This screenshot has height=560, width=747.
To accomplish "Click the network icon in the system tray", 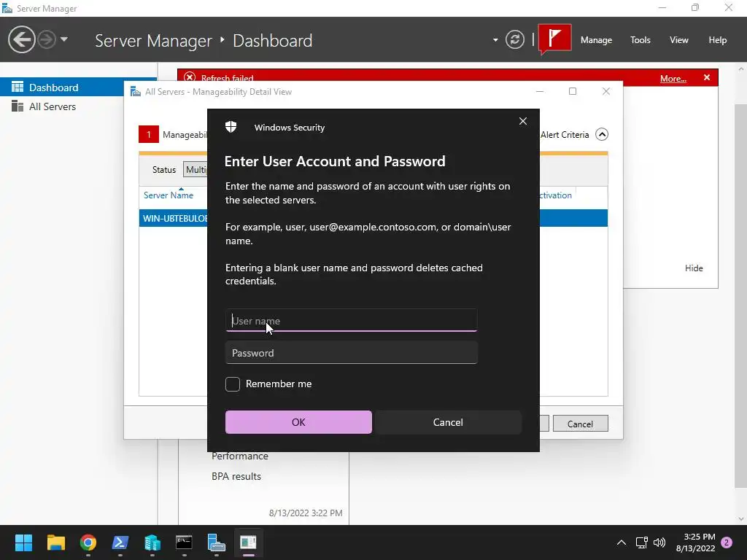I will [641, 542].
